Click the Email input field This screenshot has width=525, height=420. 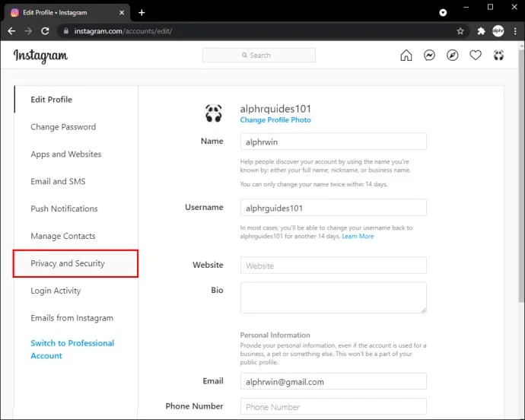tap(333, 381)
